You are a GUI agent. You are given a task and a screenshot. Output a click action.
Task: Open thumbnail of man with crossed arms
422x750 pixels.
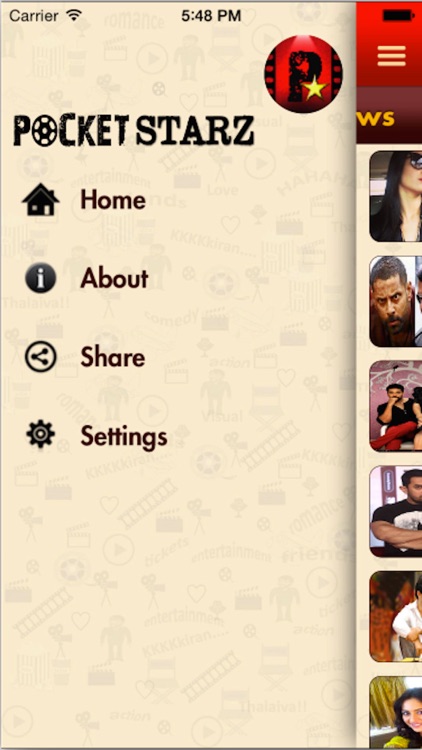pos(396,511)
